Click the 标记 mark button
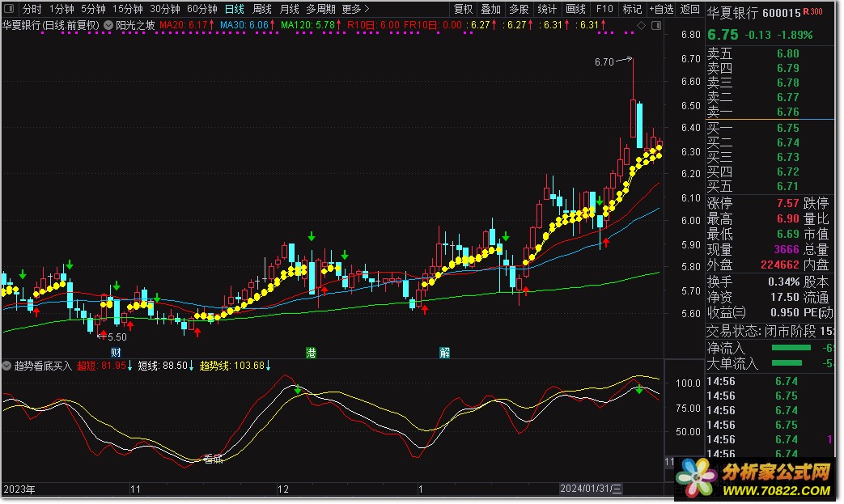 pyautogui.click(x=632, y=9)
